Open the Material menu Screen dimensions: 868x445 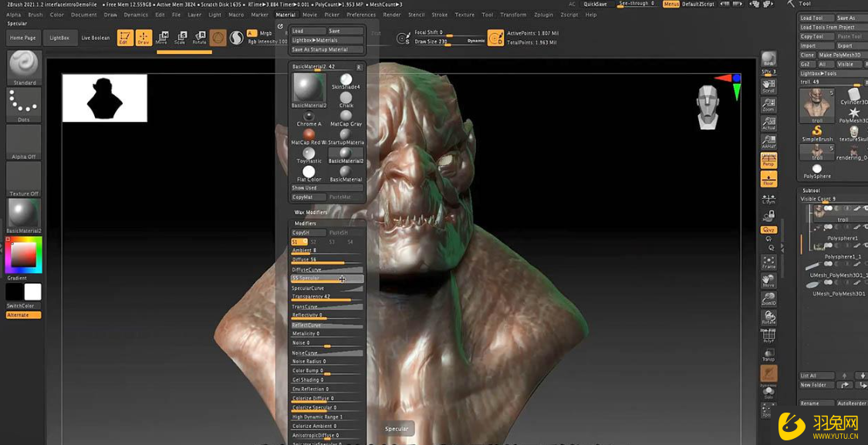[285, 14]
